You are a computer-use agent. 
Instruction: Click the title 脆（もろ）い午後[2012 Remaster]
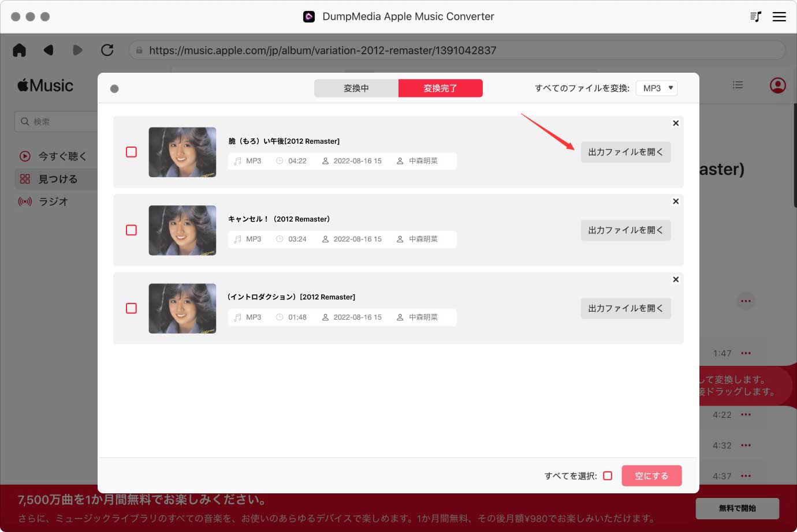[x=284, y=141]
